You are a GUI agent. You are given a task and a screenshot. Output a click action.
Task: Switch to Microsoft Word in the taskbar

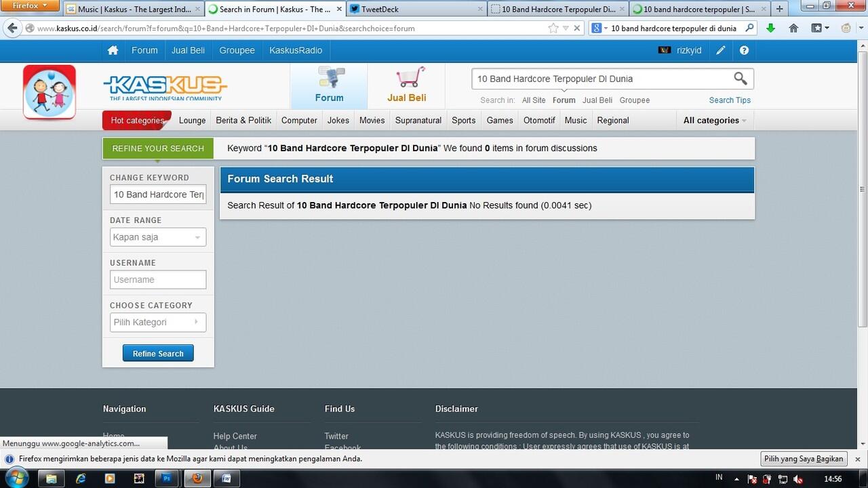coord(227,479)
